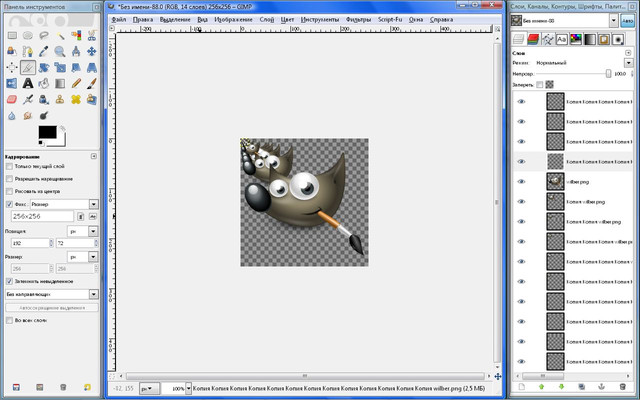
Task: Open the status bar px units dropdown
Action: [149, 389]
